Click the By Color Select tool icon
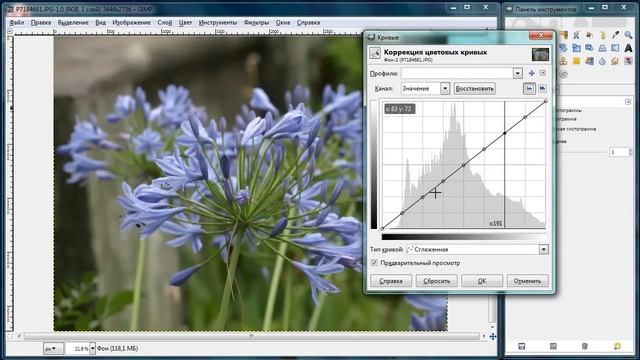 [x=564, y=35]
